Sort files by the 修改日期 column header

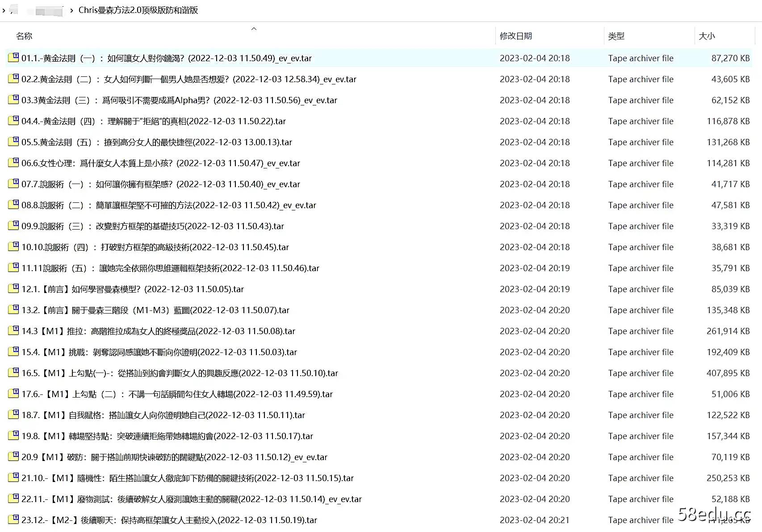[x=515, y=36]
